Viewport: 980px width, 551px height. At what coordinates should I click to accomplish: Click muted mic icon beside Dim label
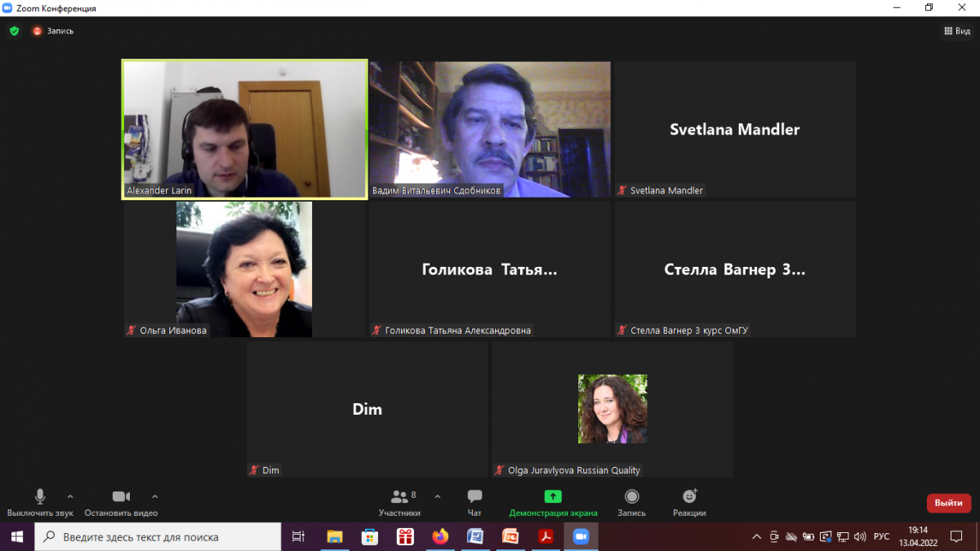[x=254, y=470]
